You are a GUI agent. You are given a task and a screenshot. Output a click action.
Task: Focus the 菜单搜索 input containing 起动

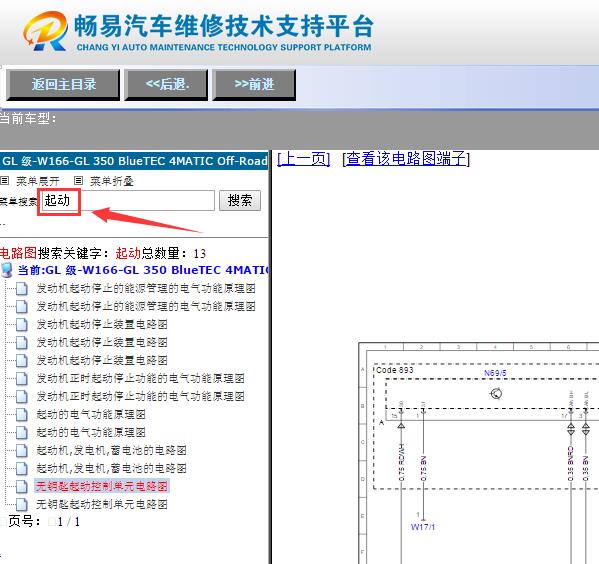[x=128, y=200]
